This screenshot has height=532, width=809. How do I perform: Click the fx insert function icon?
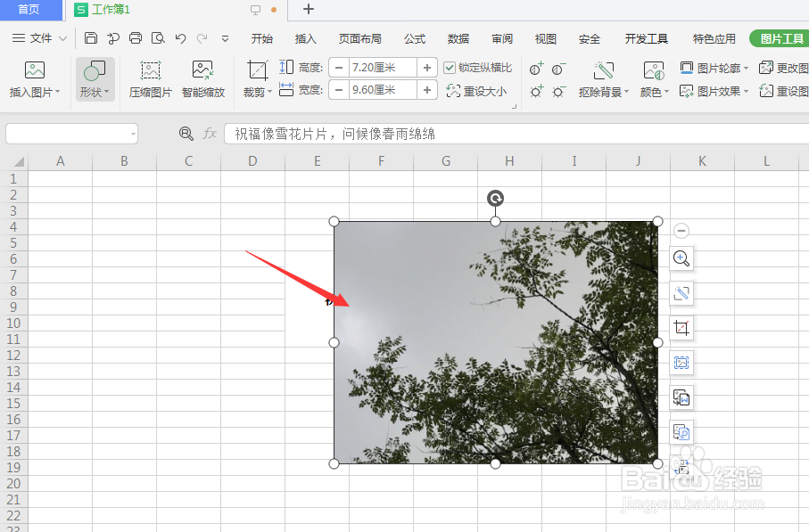click(x=209, y=134)
